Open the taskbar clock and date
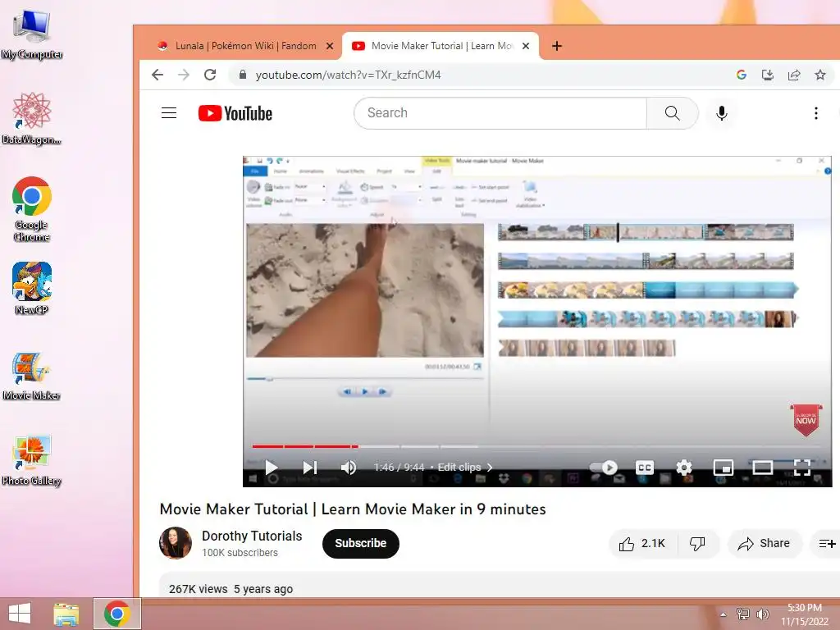 point(804,614)
